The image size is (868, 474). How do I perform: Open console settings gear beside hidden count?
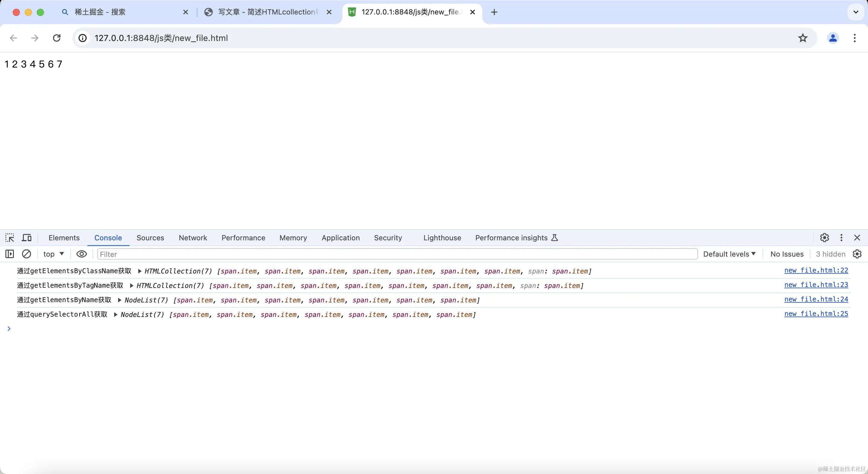[x=857, y=254]
